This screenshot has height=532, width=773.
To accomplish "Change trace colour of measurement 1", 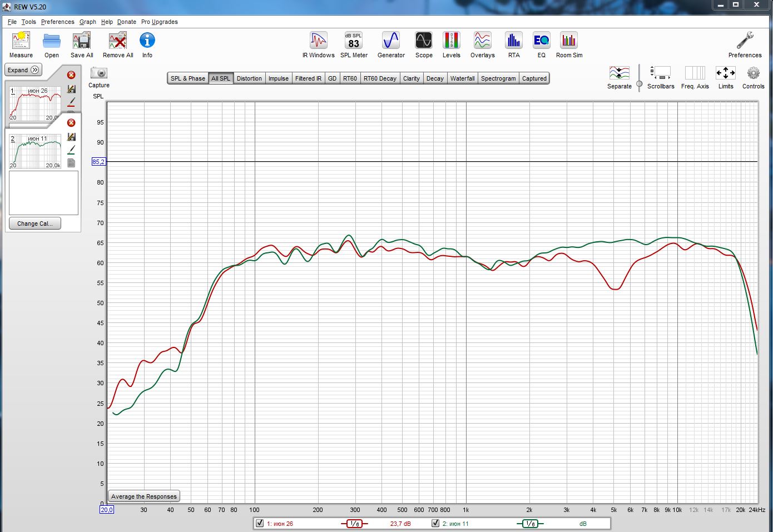I will (71, 102).
